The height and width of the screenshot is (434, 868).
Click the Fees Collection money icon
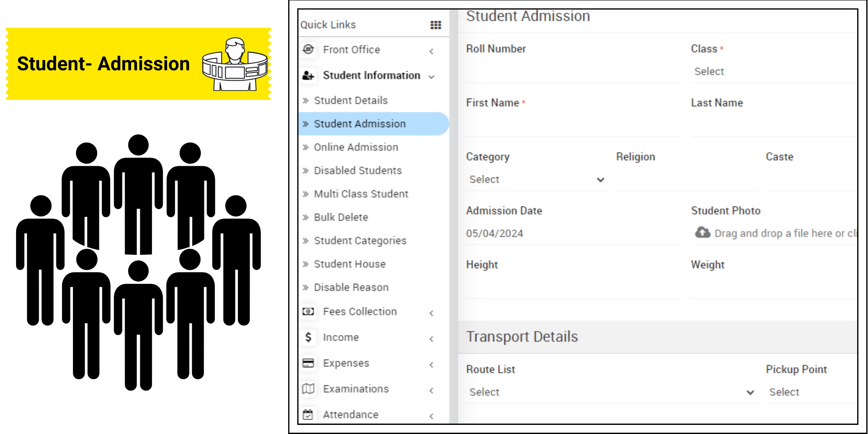click(x=308, y=312)
